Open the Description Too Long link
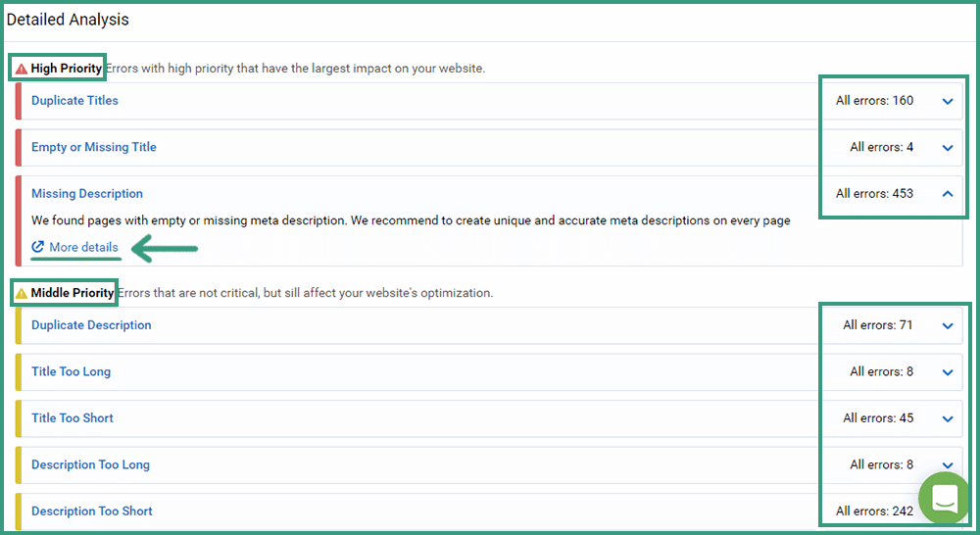 90,464
